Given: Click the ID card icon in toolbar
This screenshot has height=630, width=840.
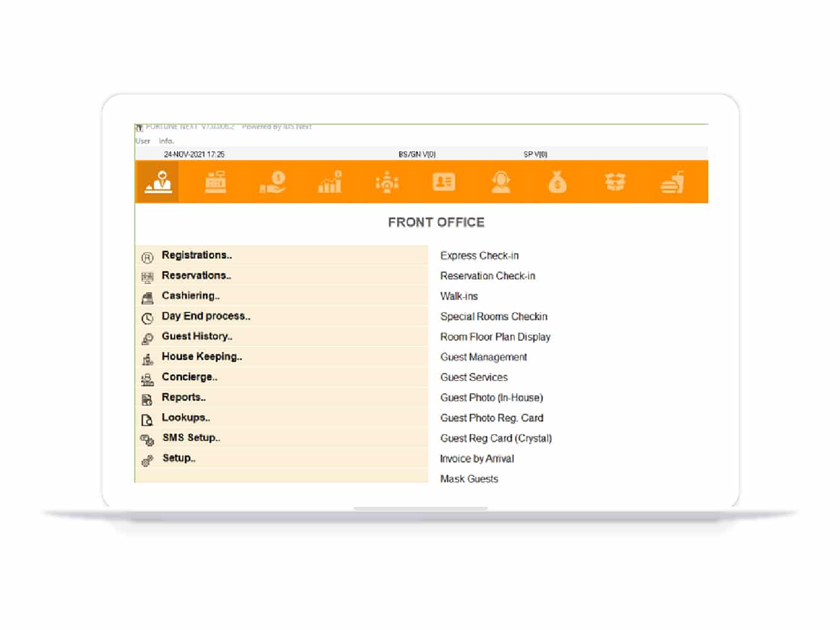Looking at the screenshot, I should (x=444, y=182).
